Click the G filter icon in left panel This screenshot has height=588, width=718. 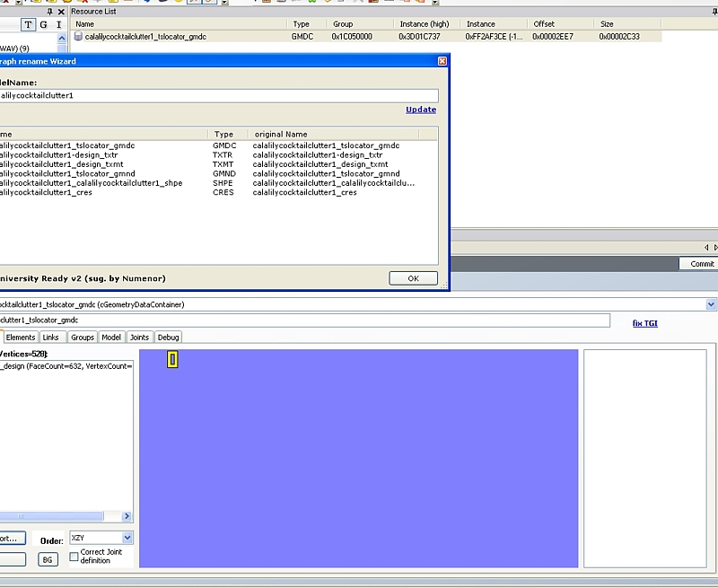coord(44,24)
